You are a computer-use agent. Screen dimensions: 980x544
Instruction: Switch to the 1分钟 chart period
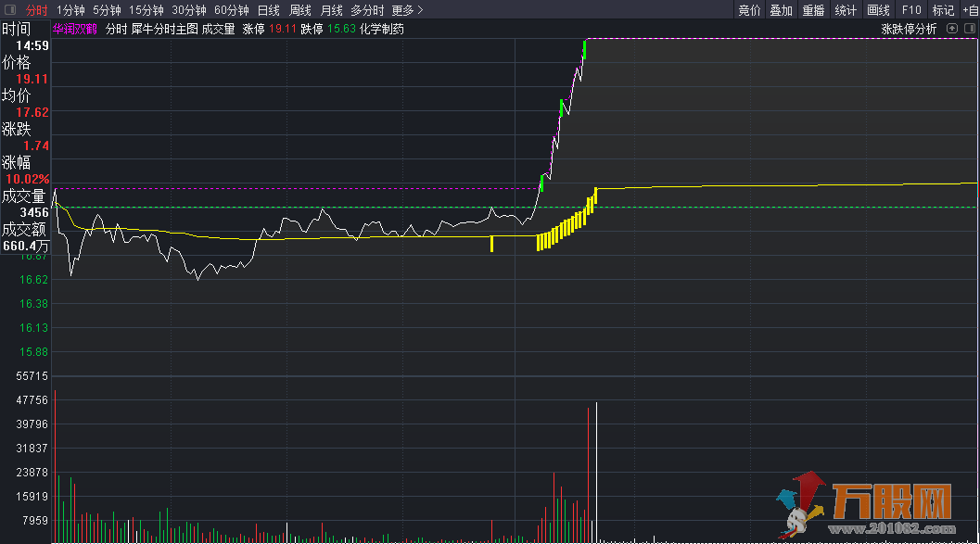(70, 10)
